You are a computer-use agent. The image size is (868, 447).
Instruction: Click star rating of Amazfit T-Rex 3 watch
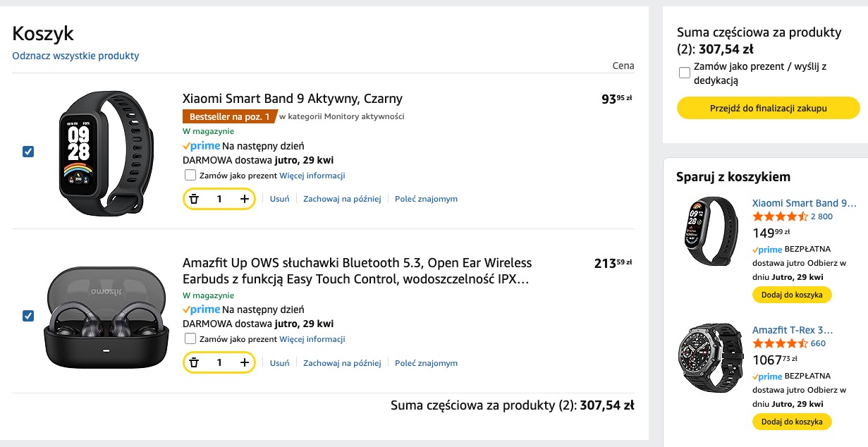tap(780, 343)
